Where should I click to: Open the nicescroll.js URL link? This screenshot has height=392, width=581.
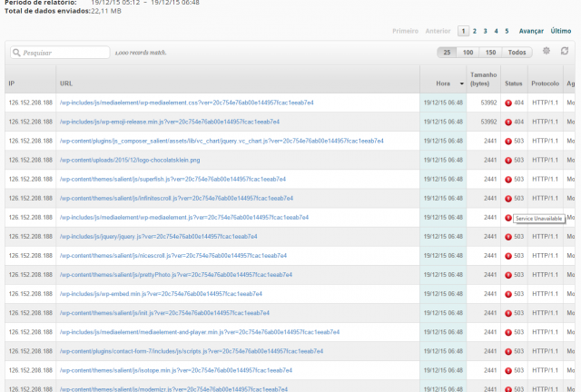click(x=173, y=256)
